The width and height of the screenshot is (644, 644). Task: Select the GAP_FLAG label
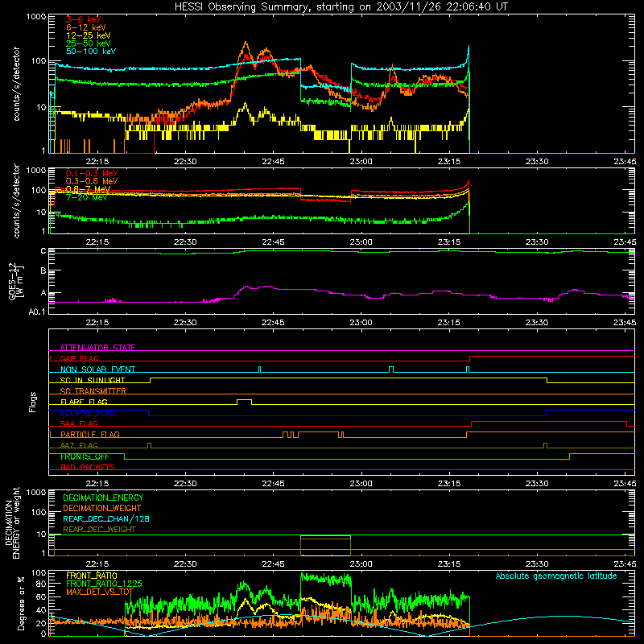point(79,358)
